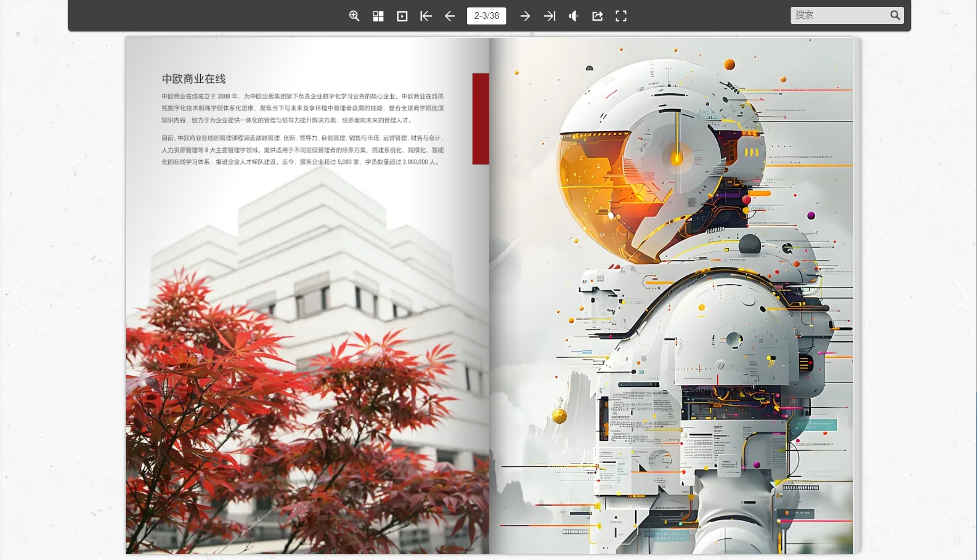This screenshot has height=560, width=977.
Task: Click the left page with building photo
Action: (x=308, y=295)
